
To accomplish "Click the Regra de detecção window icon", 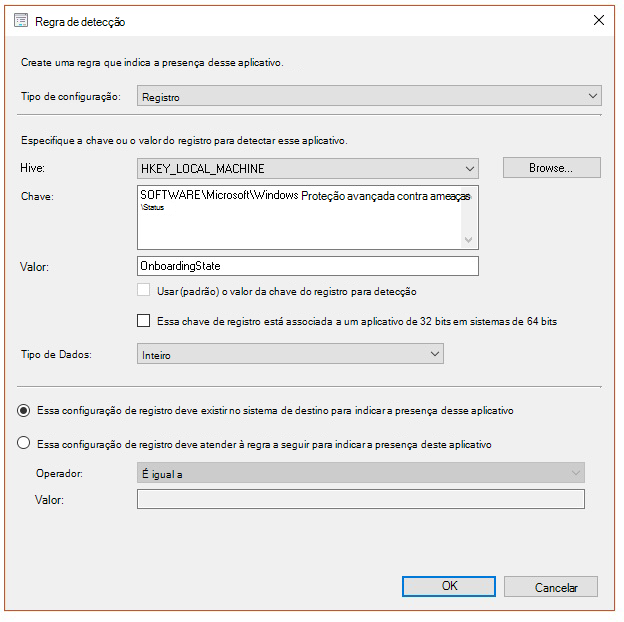I will pos(21,21).
